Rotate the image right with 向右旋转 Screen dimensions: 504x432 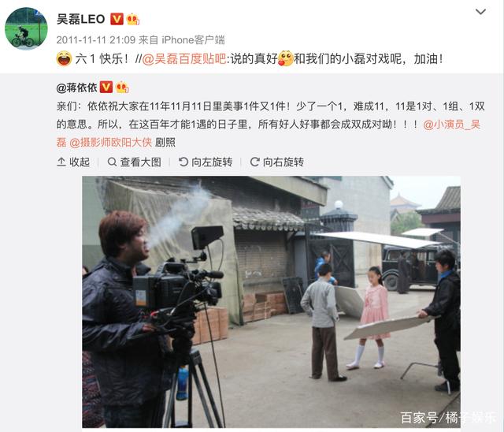pos(277,162)
